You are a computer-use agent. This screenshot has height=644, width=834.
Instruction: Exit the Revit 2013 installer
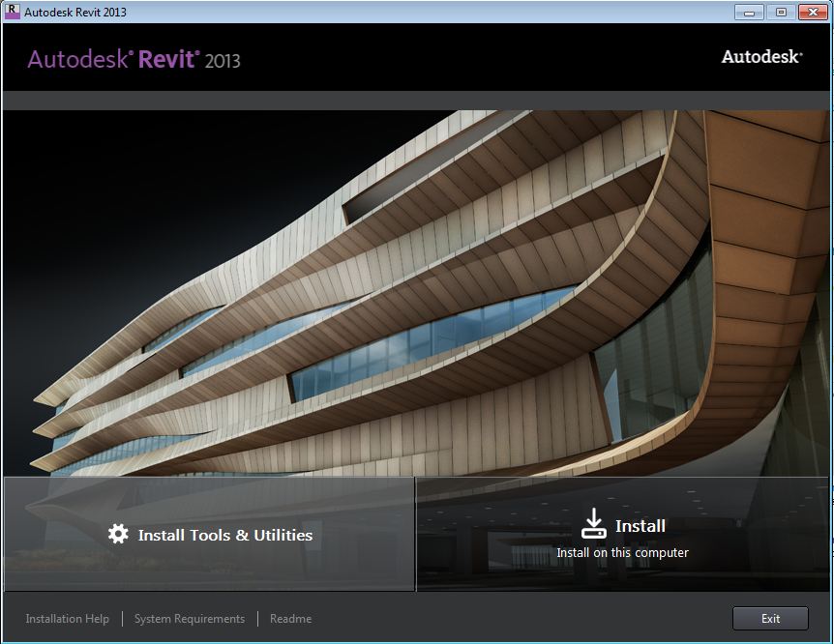[x=770, y=619]
